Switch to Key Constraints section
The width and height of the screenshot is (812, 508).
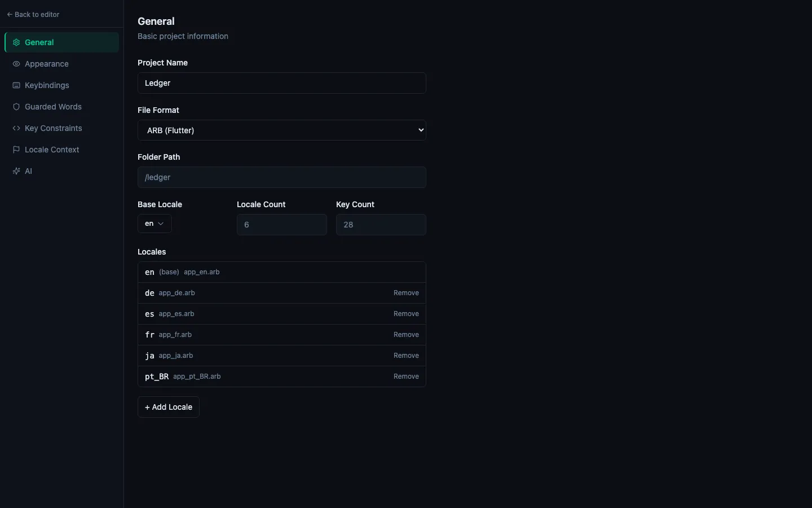[61, 128]
